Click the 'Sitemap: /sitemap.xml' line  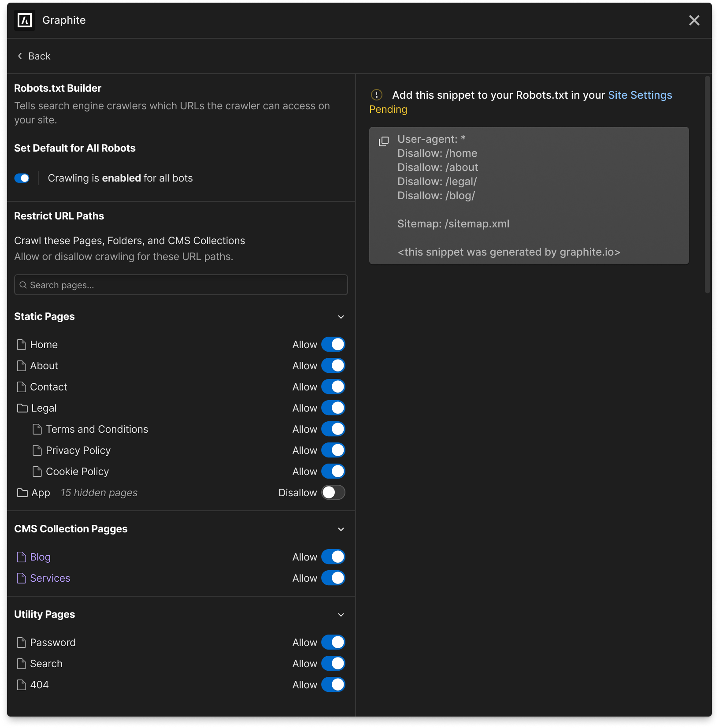pyautogui.click(x=453, y=224)
